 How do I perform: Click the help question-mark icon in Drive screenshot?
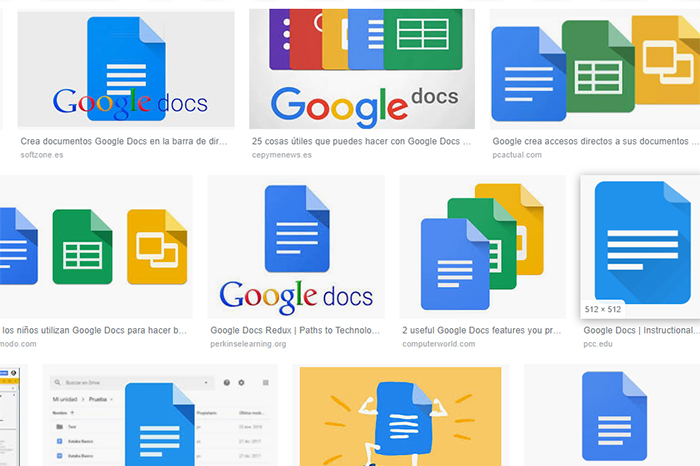tap(227, 383)
